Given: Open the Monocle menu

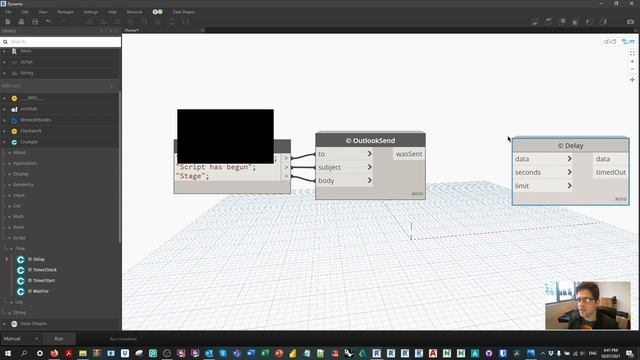Looking at the screenshot, I should click(x=134, y=12).
